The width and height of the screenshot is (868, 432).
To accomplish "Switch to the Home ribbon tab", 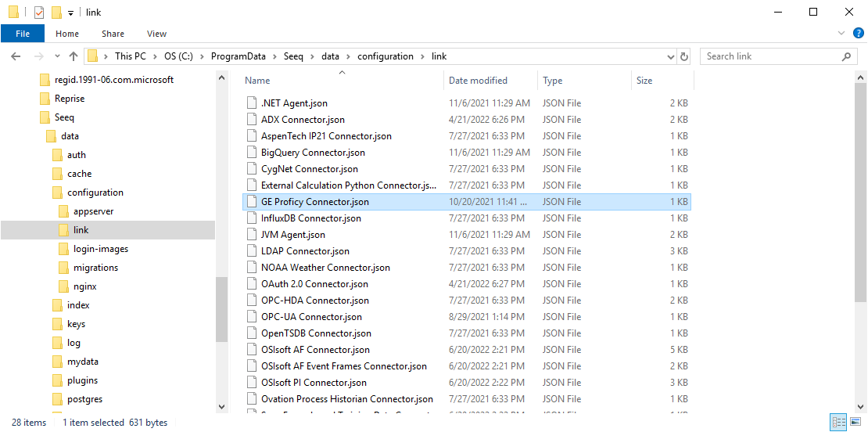I will pyautogui.click(x=67, y=34).
